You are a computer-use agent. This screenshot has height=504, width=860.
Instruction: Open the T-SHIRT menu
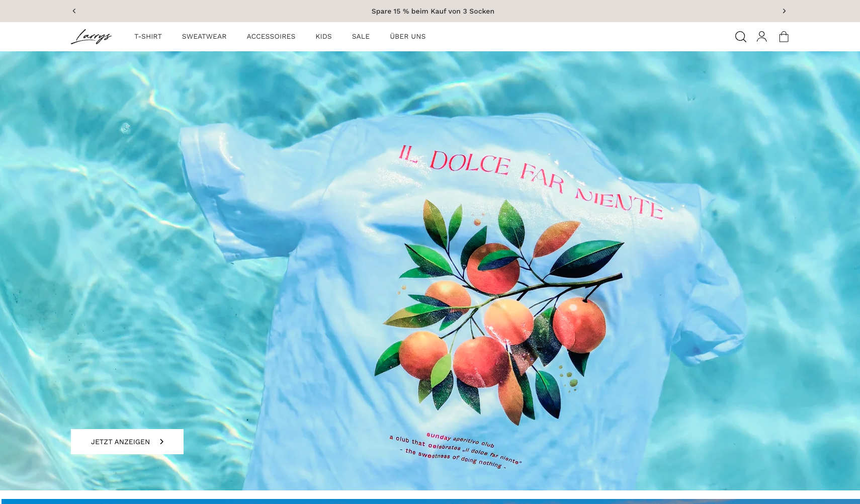click(x=148, y=37)
